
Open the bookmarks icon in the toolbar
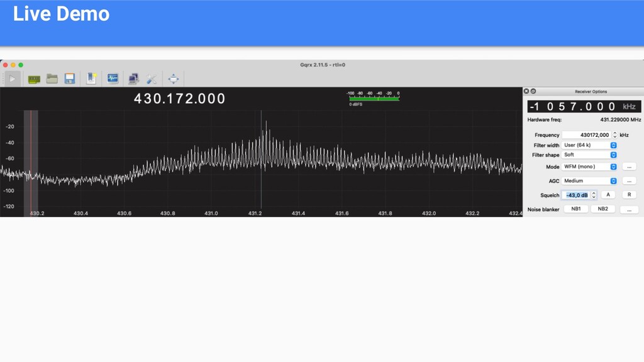pos(91,79)
